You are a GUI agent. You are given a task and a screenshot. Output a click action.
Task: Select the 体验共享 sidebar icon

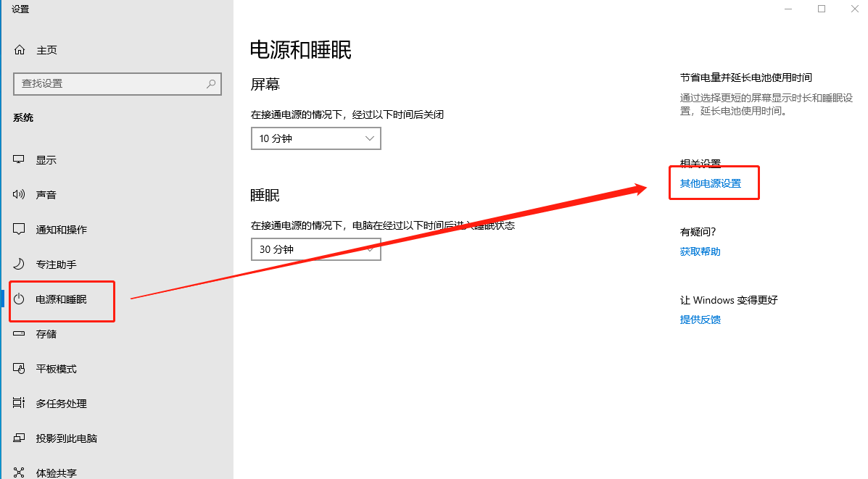point(18,471)
